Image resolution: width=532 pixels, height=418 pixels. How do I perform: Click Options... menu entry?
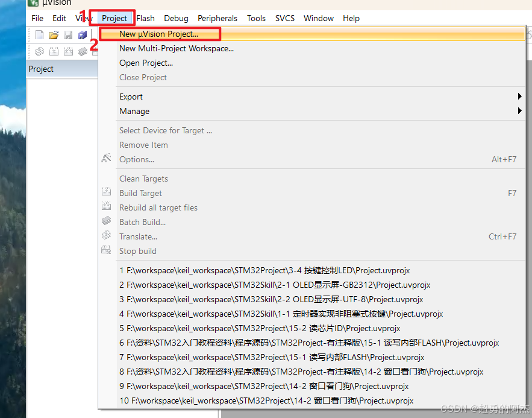click(x=311, y=159)
